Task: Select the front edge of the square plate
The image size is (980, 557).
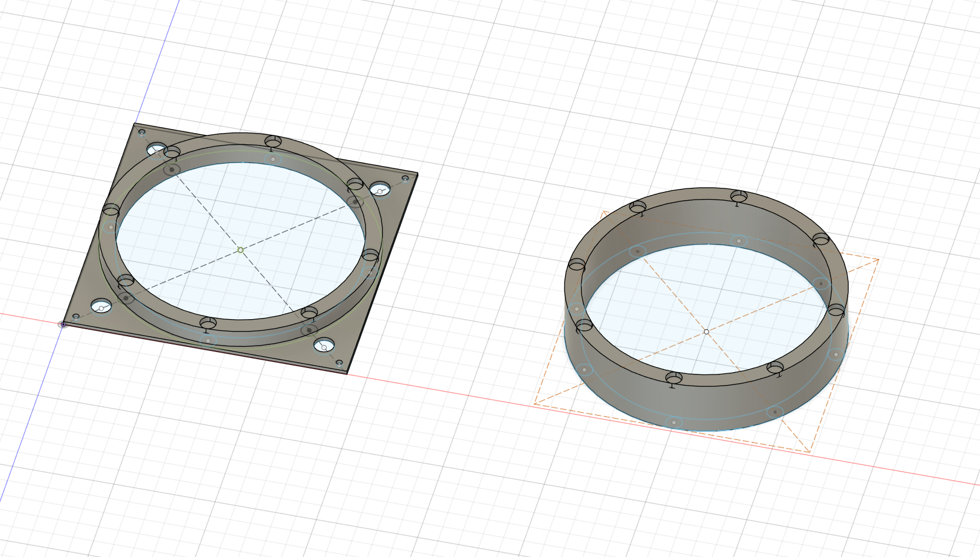Action: (206, 349)
